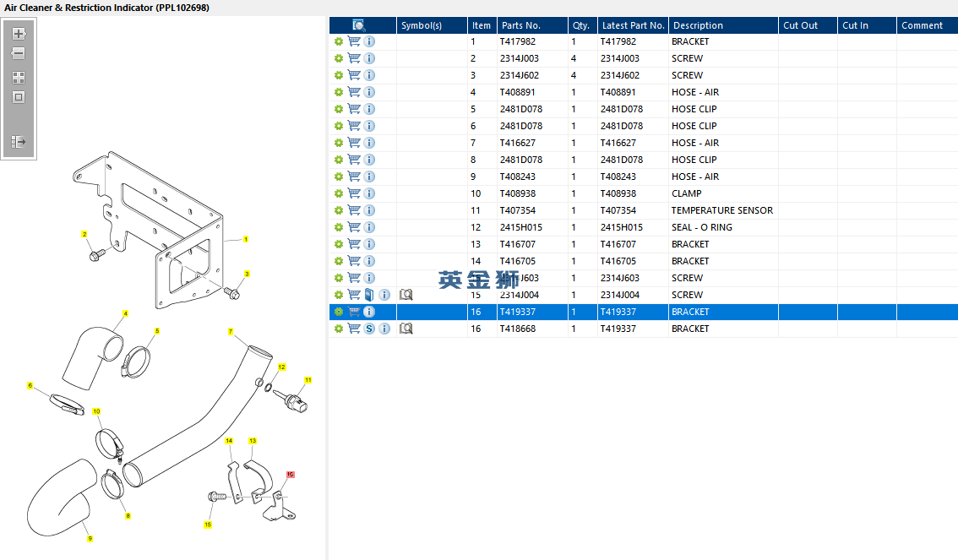This screenshot has width=958, height=560.
Task: Zoom out of the parts diagram
Action: coord(19,53)
